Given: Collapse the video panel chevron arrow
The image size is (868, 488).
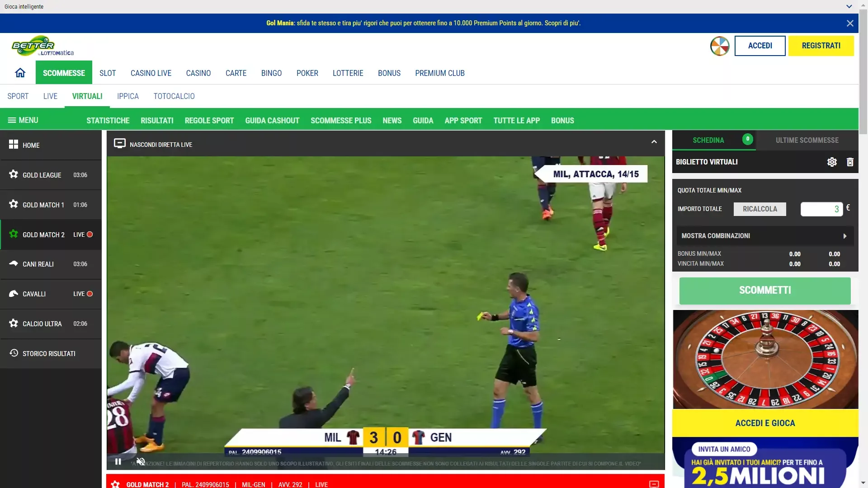Looking at the screenshot, I should [x=654, y=141].
